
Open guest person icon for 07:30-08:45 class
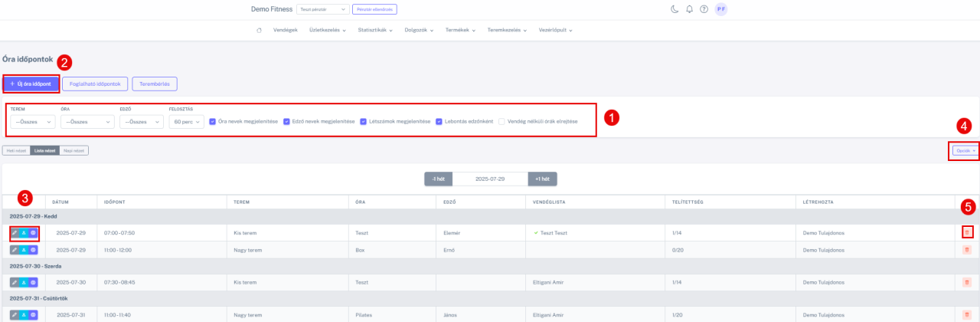click(x=24, y=282)
